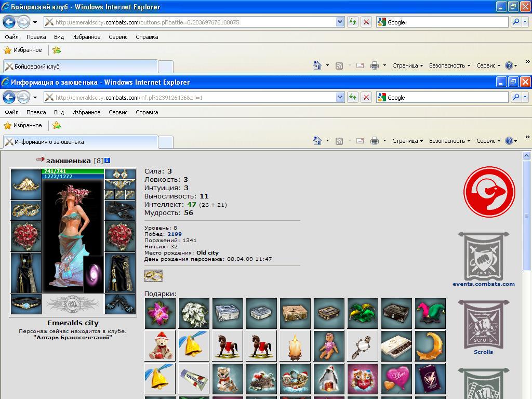This screenshot has height=399, width=532.
Task: Click the pink-green jester hat gift
Action: 430,313
